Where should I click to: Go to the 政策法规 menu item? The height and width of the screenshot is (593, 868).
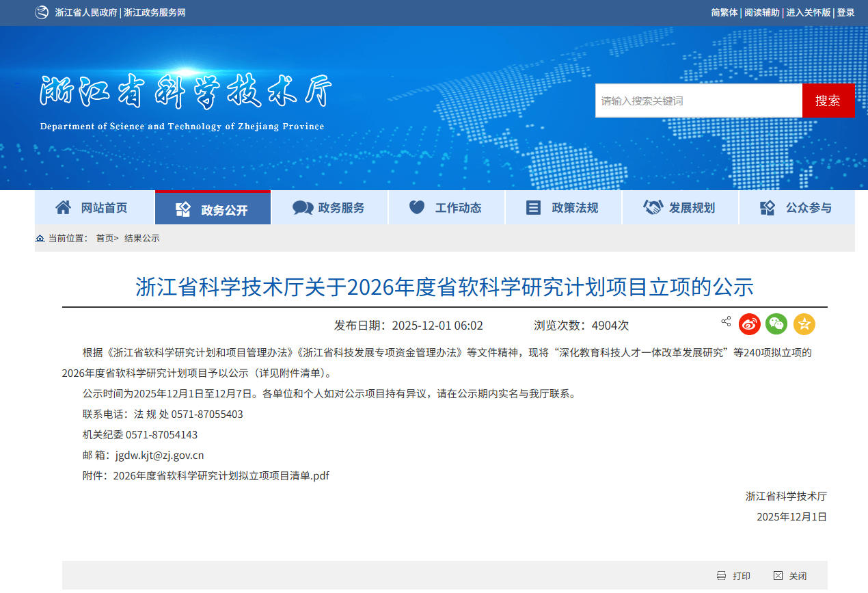(563, 208)
